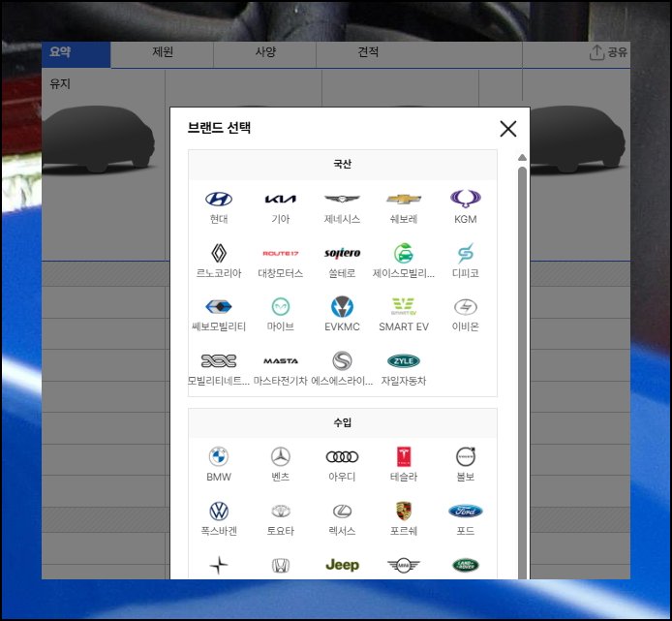Image resolution: width=672 pixels, height=621 pixels.
Task: Pick the ZYLE 자일자동차 brand
Action: coord(404,360)
